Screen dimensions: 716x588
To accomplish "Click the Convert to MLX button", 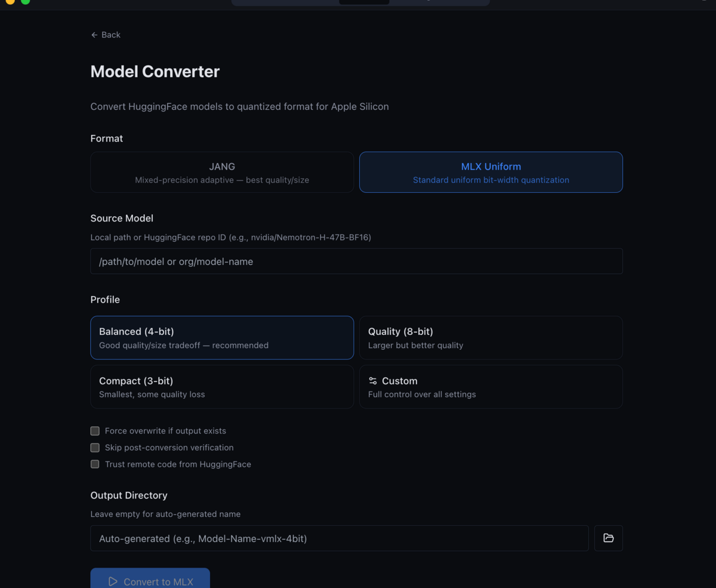I will tap(150, 580).
